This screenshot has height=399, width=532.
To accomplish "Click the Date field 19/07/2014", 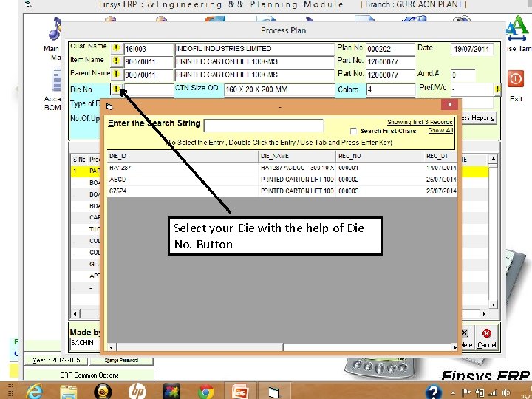I will pos(471,49).
